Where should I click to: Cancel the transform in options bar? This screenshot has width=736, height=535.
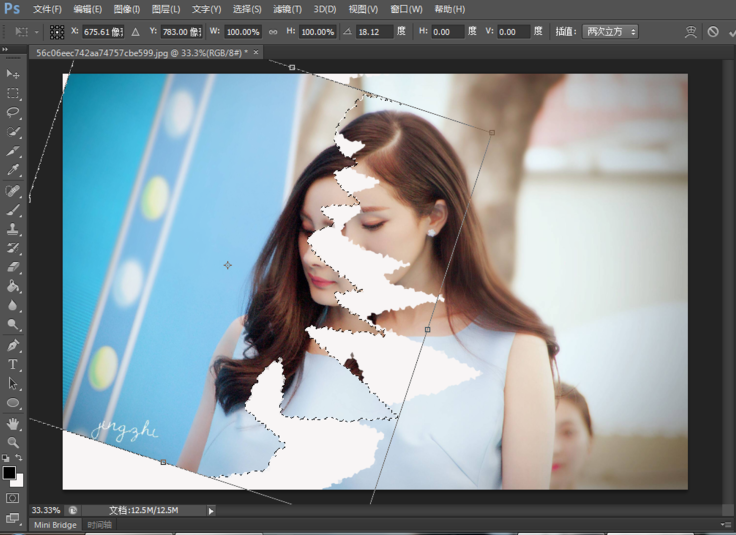pos(713,32)
